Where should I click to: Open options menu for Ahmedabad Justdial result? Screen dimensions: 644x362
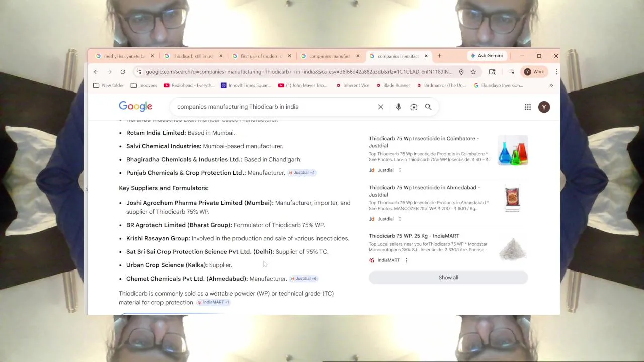pyautogui.click(x=400, y=219)
